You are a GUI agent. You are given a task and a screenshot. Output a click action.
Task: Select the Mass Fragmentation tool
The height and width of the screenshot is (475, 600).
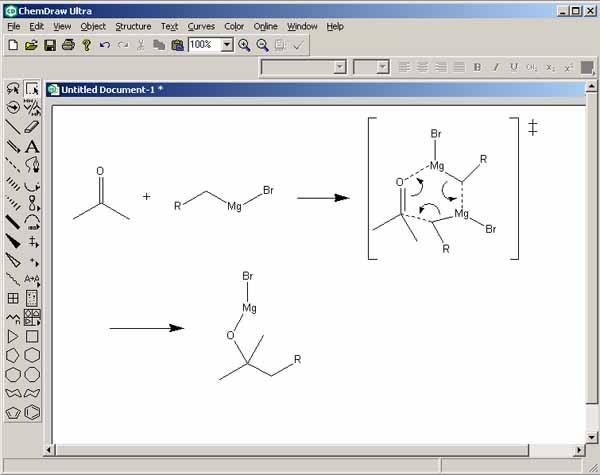coord(32,108)
